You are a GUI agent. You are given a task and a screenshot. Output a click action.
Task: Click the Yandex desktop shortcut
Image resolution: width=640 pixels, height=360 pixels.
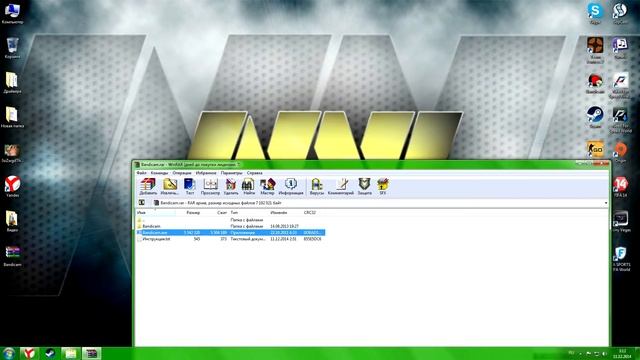(12, 187)
